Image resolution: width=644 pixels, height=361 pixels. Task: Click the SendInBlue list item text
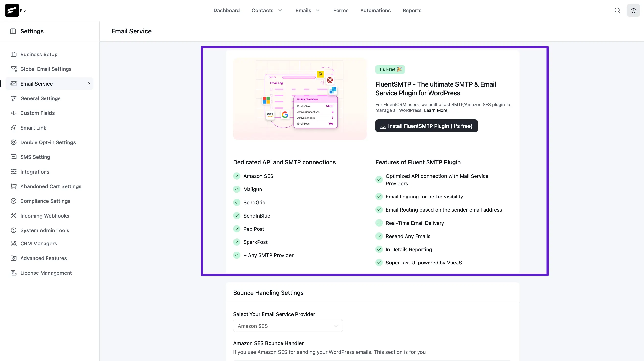tap(257, 216)
